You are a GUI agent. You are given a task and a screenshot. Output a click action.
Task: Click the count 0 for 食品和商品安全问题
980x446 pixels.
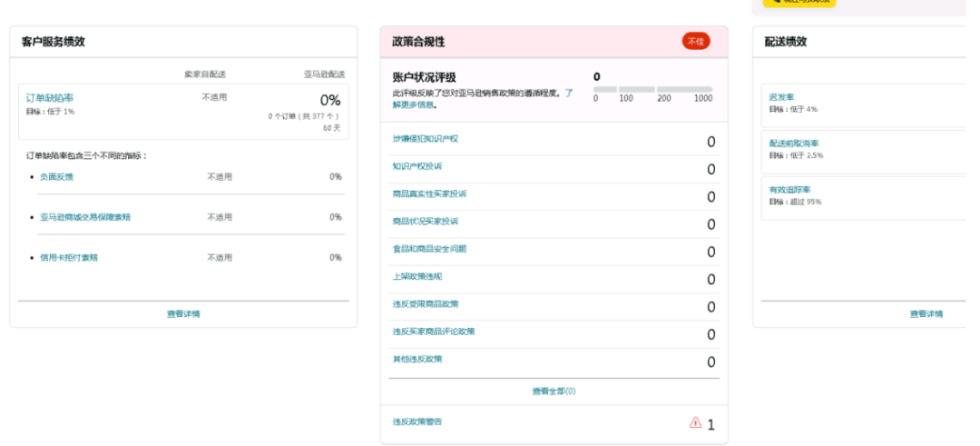(x=710, y=253)
